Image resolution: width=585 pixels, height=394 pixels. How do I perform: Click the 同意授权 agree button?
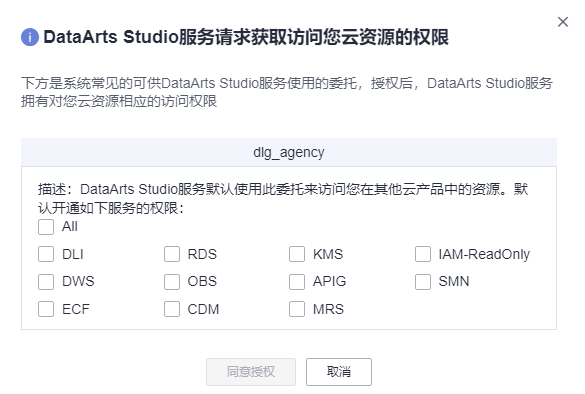[x=251, y=372]
